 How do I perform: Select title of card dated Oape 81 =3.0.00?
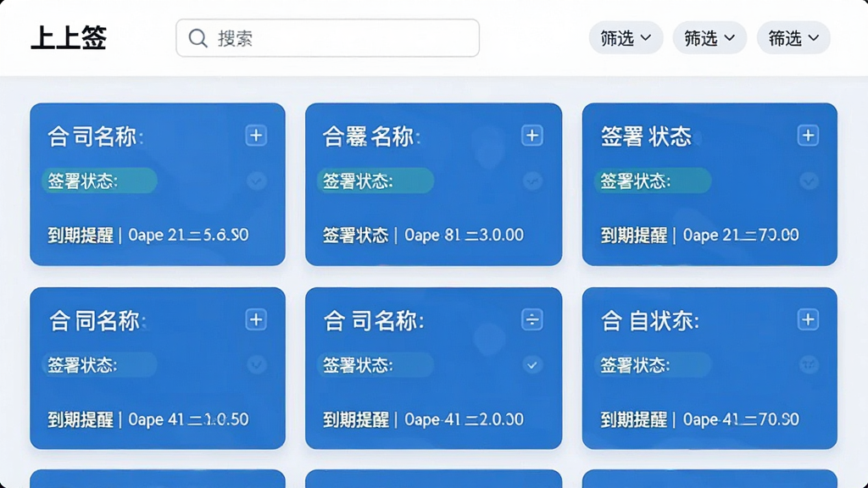click(x=371, y=136)
